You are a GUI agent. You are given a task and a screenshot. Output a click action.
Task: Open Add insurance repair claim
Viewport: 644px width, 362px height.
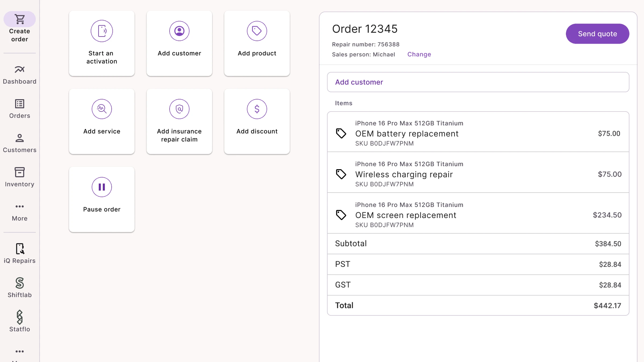179,121
